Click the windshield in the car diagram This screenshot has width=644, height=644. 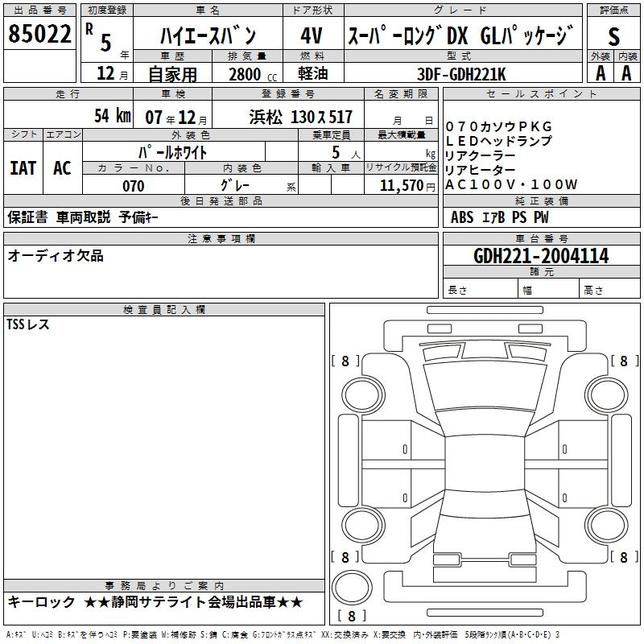(x=485, y=386)
